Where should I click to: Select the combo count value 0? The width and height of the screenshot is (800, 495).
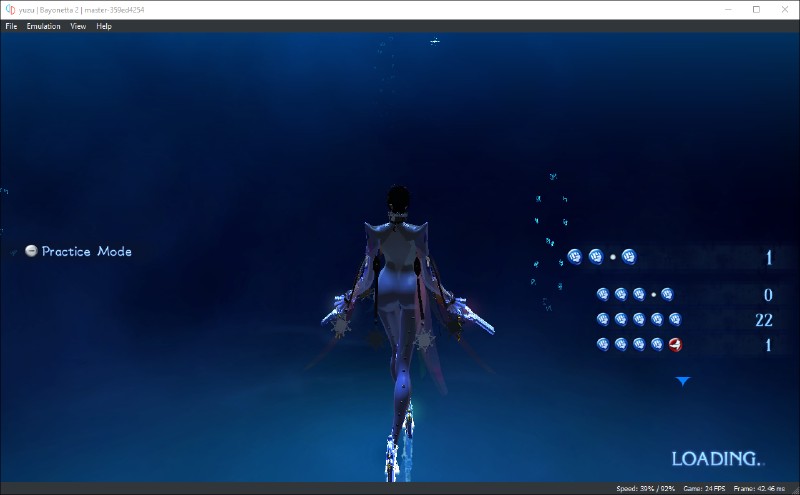(768, 295)
